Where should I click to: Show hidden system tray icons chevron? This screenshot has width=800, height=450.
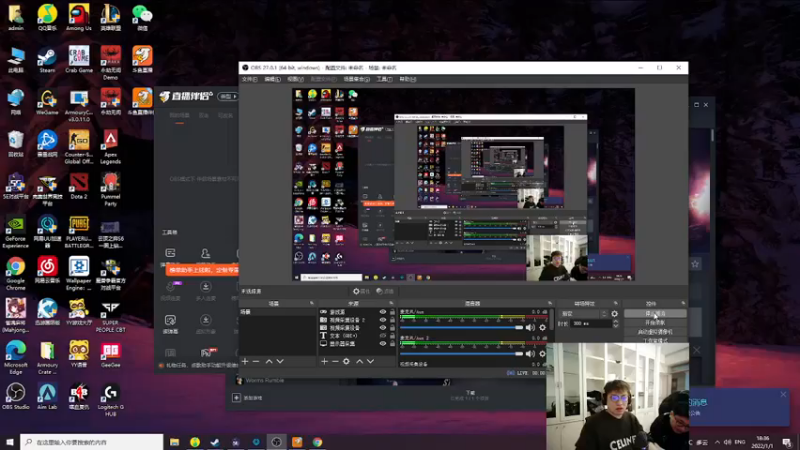[x=717, y=442]
